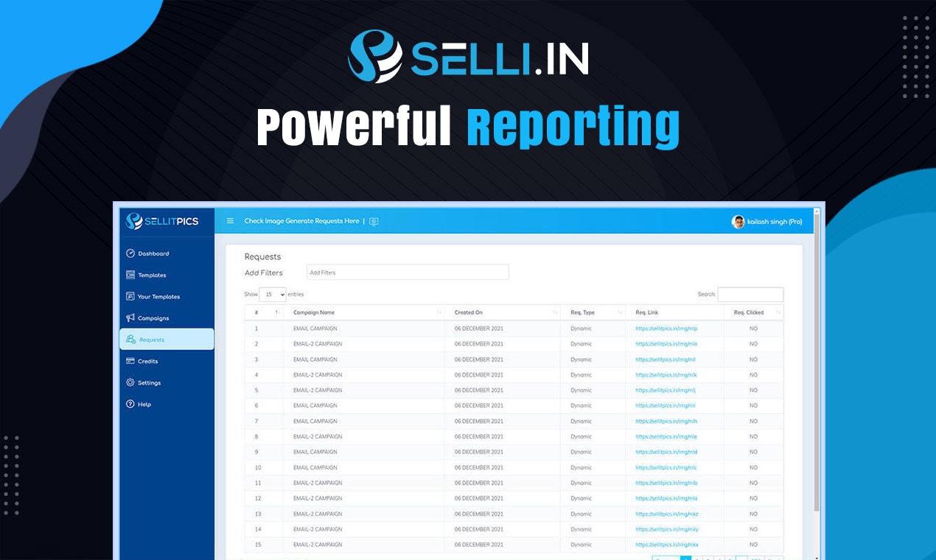This screenshot has width=936, height=560.
Task: Select EMAIL-2 CAMPAIGN in row 14
Action: [318, 529]
